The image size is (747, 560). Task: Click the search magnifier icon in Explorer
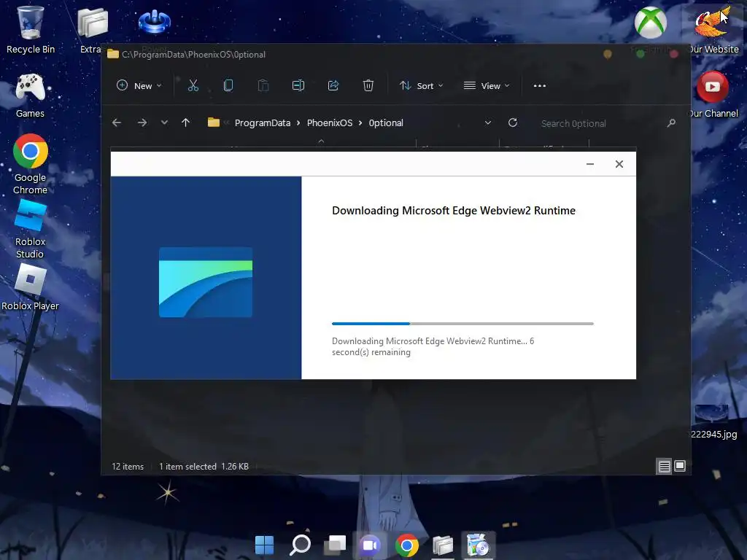671,123
